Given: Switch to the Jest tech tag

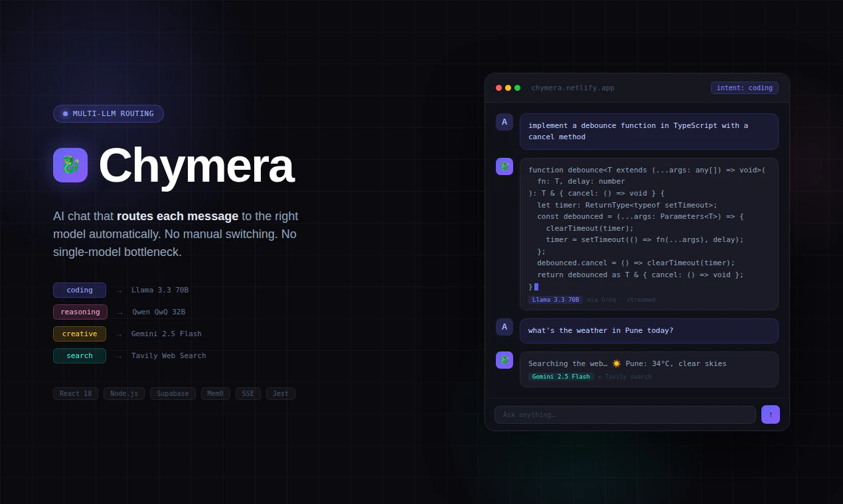Looking at the screenshot, I should (280, 393).
